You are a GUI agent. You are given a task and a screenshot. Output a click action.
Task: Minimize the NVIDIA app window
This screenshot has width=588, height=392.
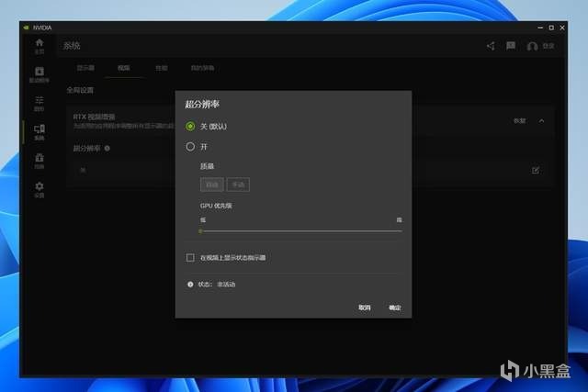540,28
